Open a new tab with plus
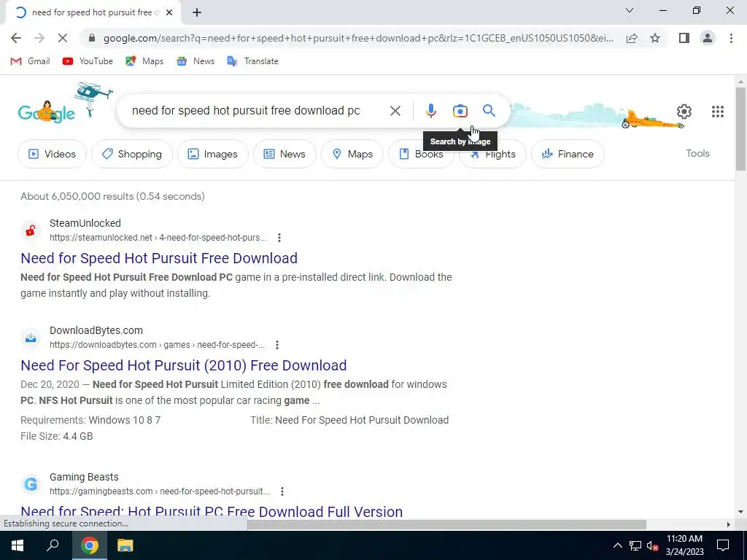 (197, 12)
